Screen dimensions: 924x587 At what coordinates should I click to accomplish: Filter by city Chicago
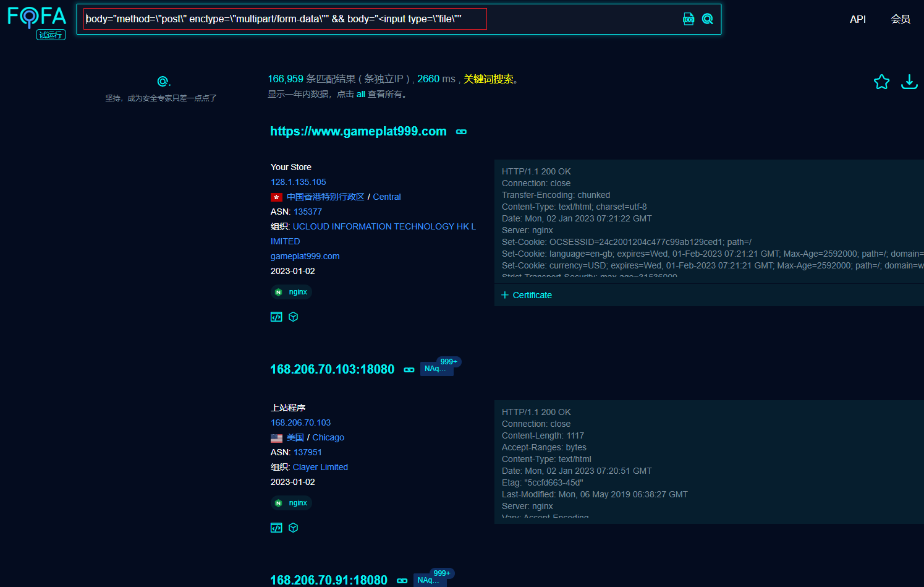(x=328, y=437)
